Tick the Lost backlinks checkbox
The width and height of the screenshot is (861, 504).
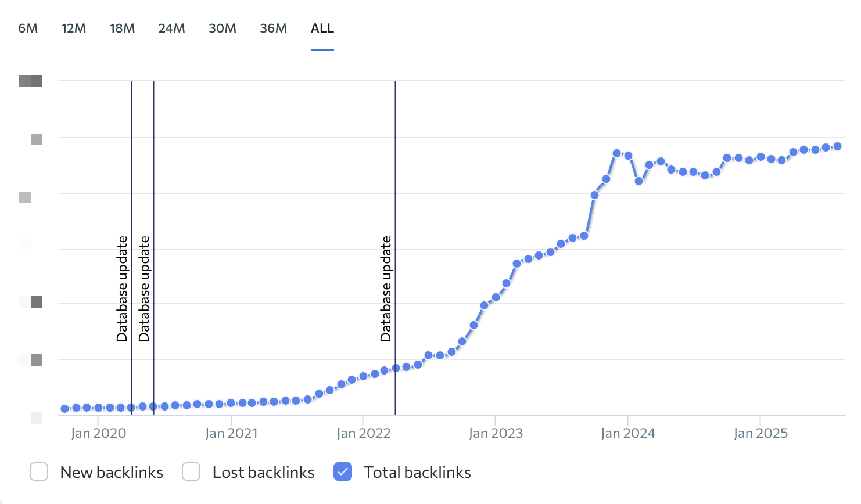point(191,472)
